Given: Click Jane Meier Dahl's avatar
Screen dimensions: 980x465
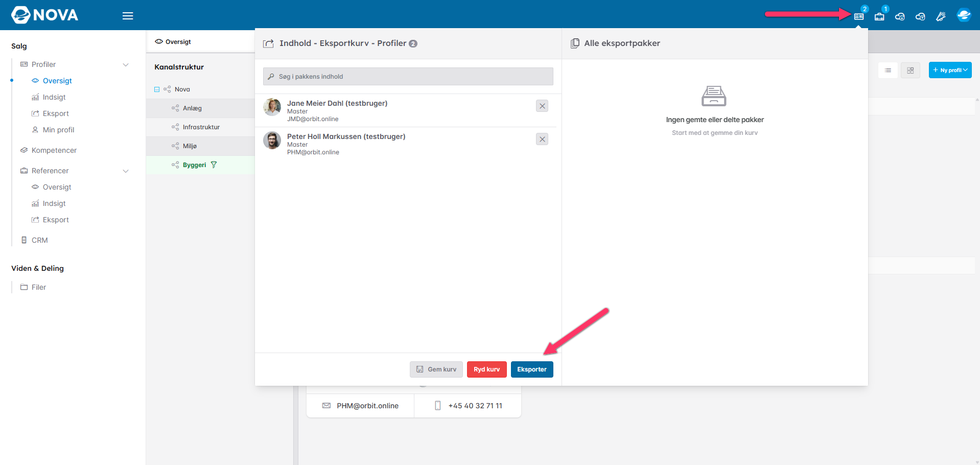Looking at the screenshot, I should (272, 107).
